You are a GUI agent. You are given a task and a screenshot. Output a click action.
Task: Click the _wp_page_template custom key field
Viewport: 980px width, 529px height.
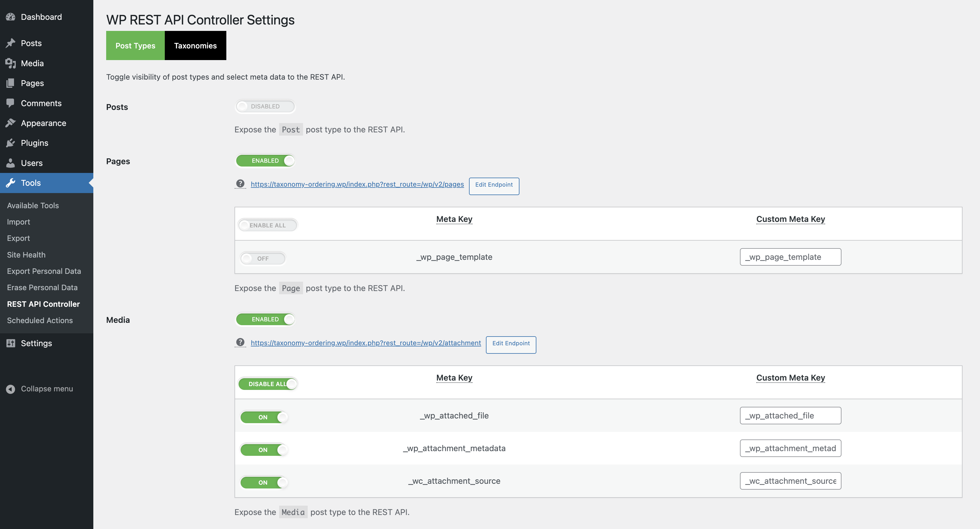point(790,257)
